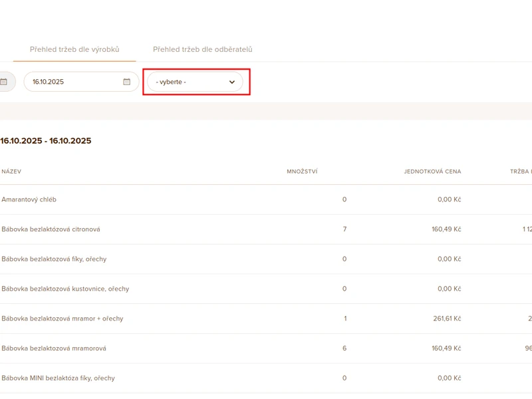This screenshot has width=532, height=399.
Task: Open calendar picker in the 16.10.2025 field
Action: click(127, 82)
